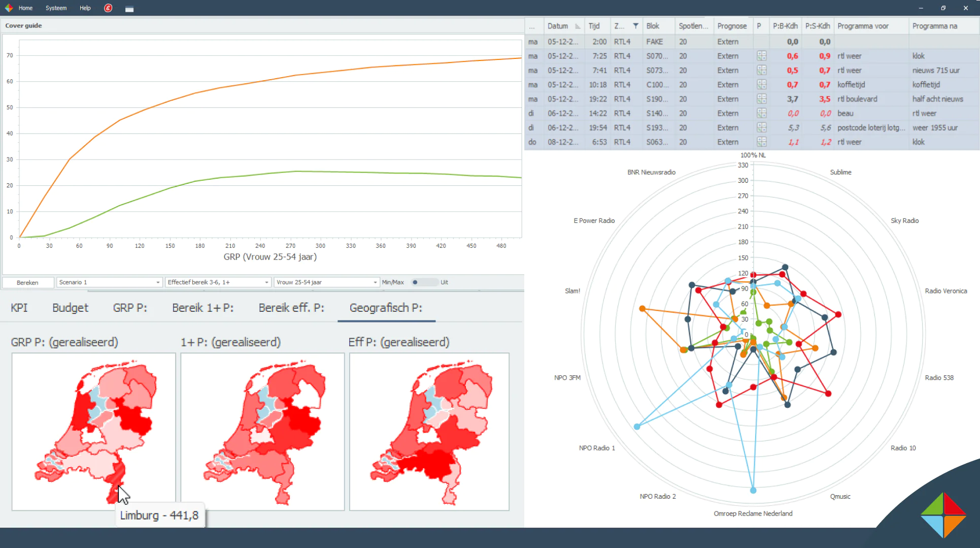Click the small window icon beside red circle
Screen dimensions: 980x548
(x=129, y=9)
